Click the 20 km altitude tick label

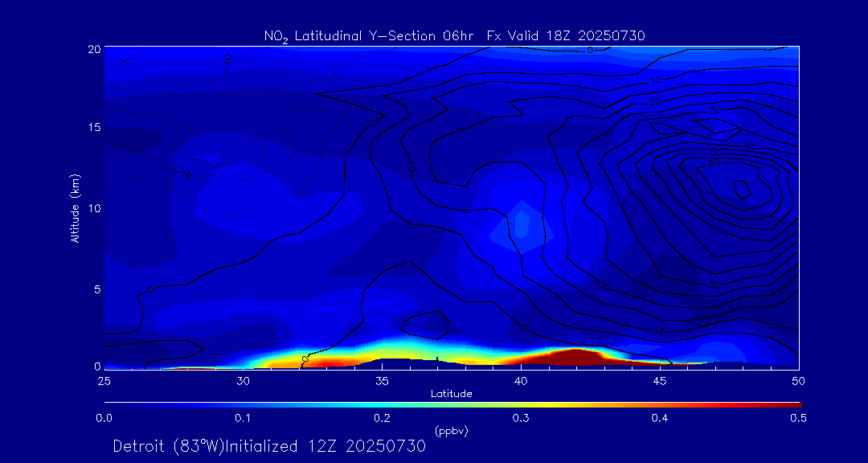point(92,48)
